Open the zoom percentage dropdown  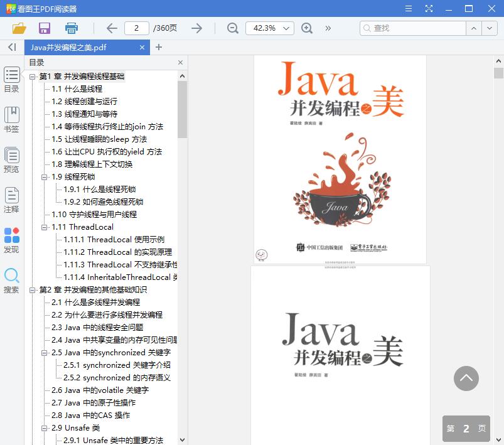pyautogui.click(x=286, y=28)
